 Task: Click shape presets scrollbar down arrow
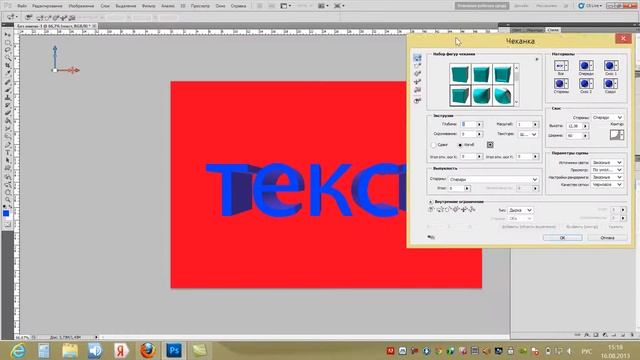(516, 103)
